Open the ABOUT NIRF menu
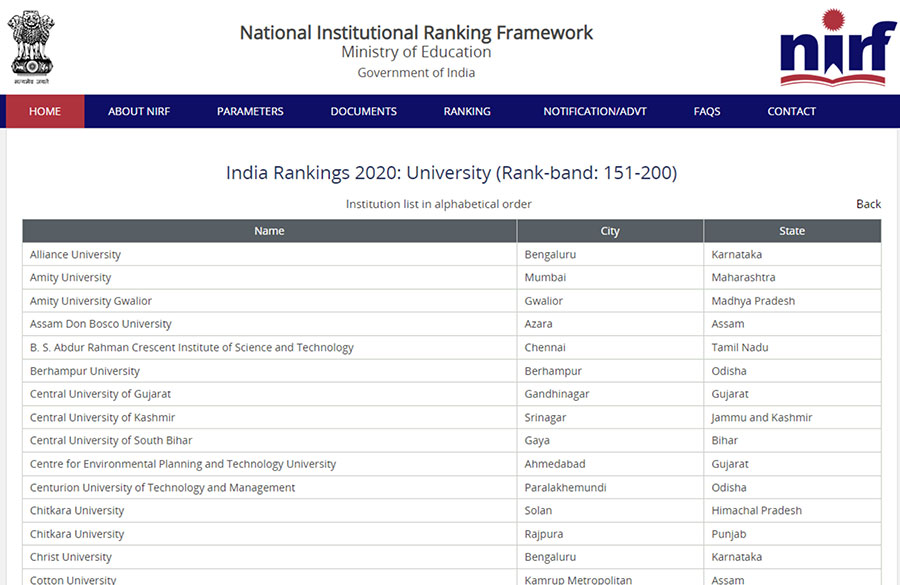This screenshot has height=585, width=900. (x=139, y=111)
